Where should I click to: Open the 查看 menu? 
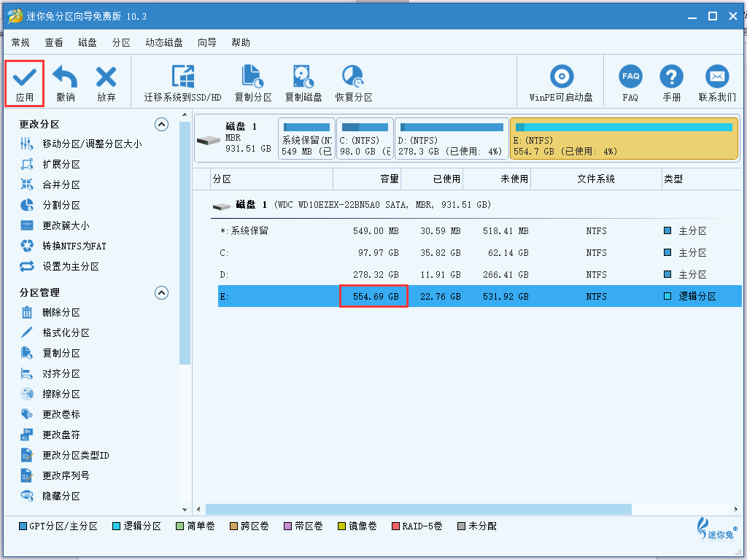(54, 43)
